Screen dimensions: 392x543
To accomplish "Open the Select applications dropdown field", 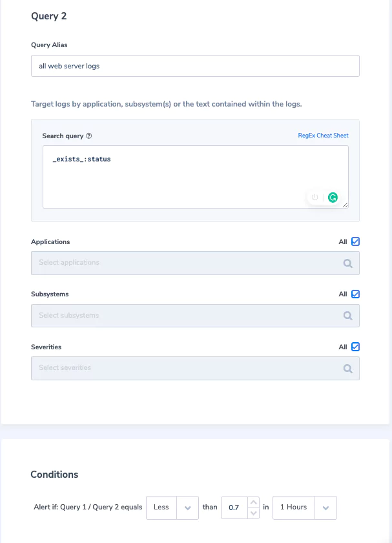I will coord(195,263).
